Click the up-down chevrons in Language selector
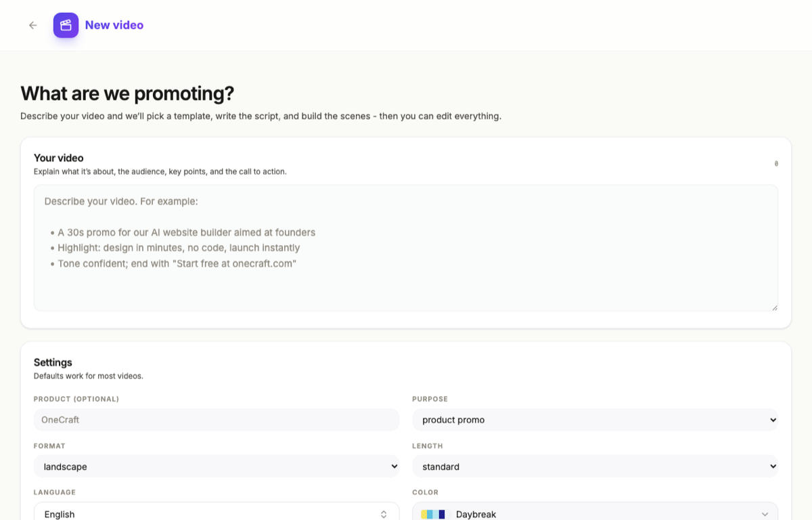The width and height of the screenshot is (812, 520). click(x=384, y=515)
